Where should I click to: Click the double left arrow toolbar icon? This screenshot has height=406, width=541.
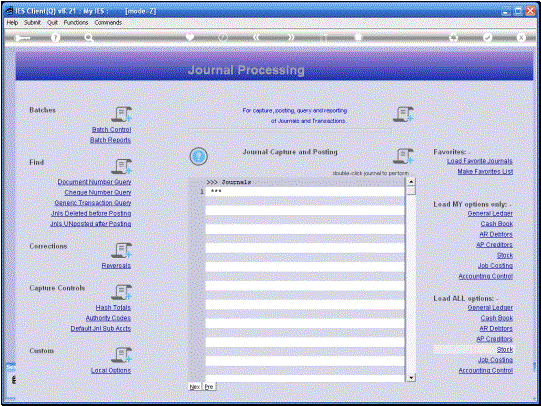[256, 37]
